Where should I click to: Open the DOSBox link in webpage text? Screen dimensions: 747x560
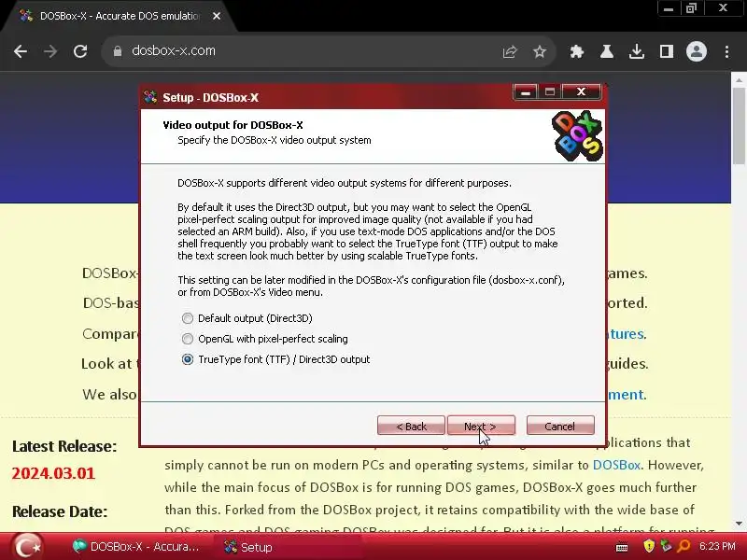click(x=616, y=465)
